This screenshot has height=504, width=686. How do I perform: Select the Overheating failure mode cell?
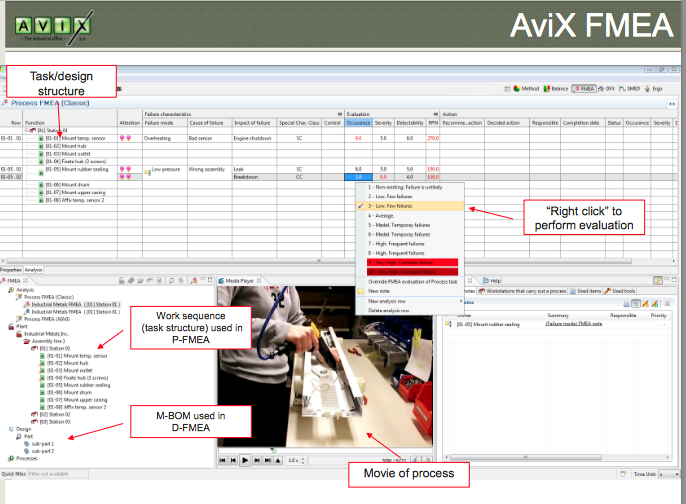(164, 138)
